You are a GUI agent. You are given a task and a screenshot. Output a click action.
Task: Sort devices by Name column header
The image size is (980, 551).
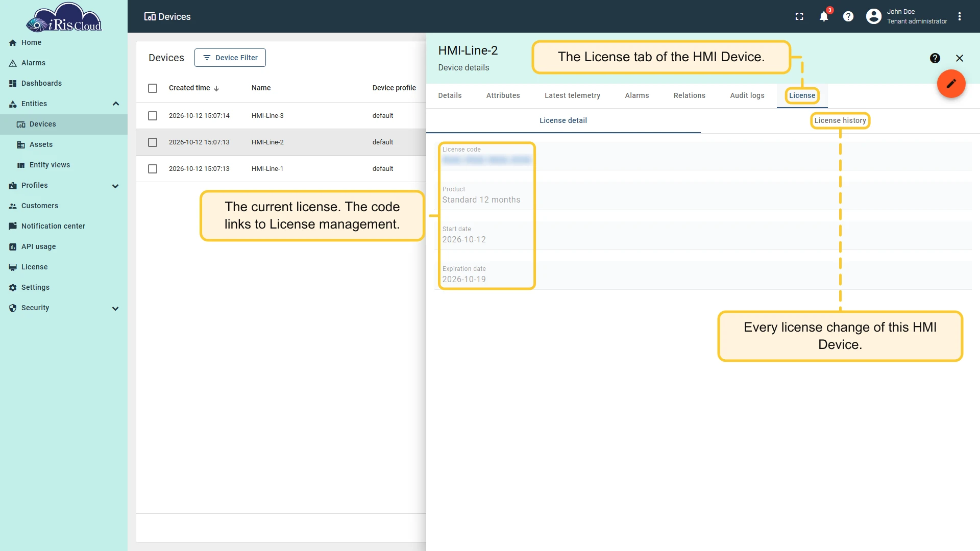[x=261, y=88]
